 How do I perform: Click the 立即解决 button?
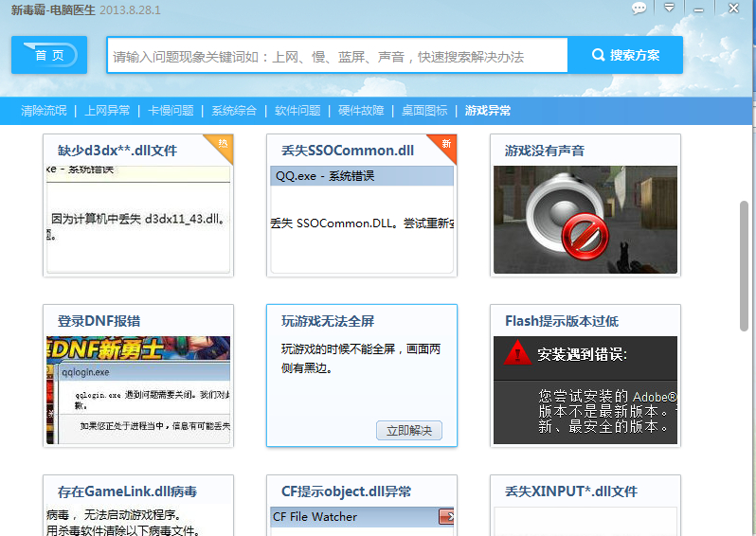coord(409,431)
